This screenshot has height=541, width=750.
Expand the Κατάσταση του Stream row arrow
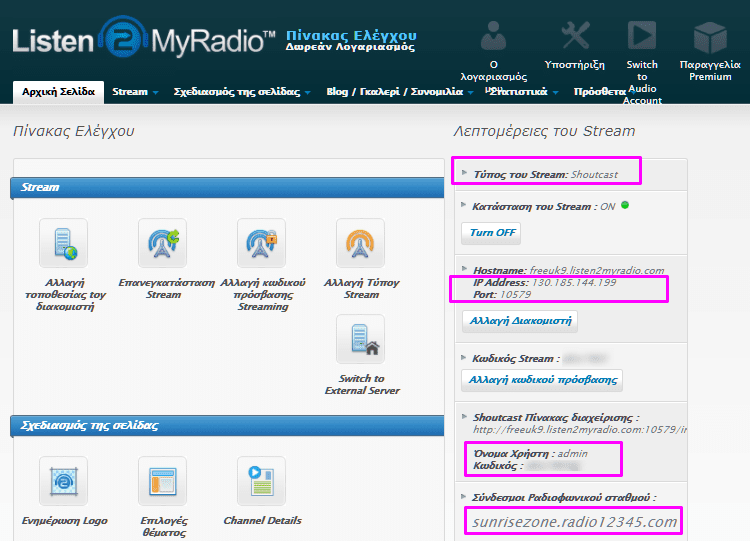click(x=463, y=205)
